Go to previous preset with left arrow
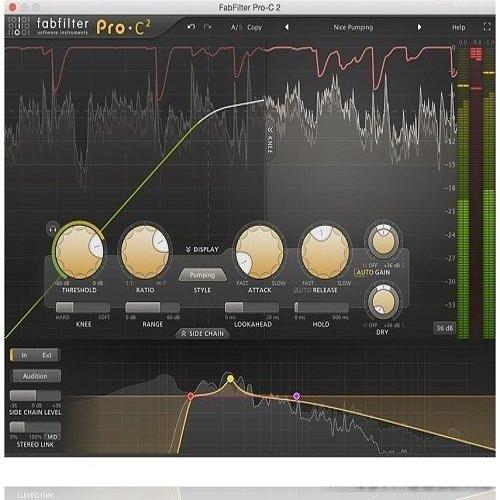The height and width of the screenshot is (500, 500). tap(286, 27)
